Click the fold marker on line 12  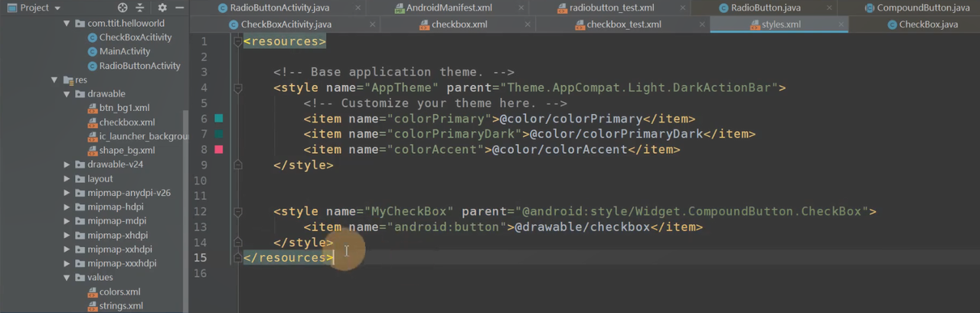pyautogui.click(x=238, y=211)
